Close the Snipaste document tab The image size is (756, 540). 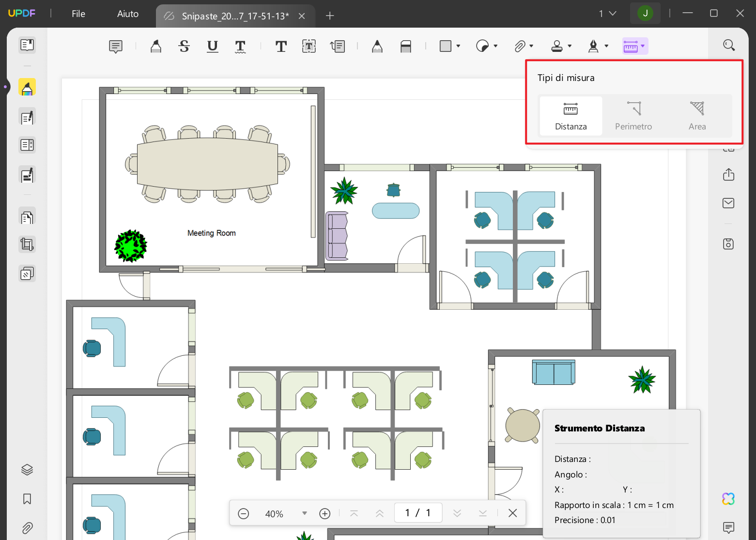pos(302,16)
